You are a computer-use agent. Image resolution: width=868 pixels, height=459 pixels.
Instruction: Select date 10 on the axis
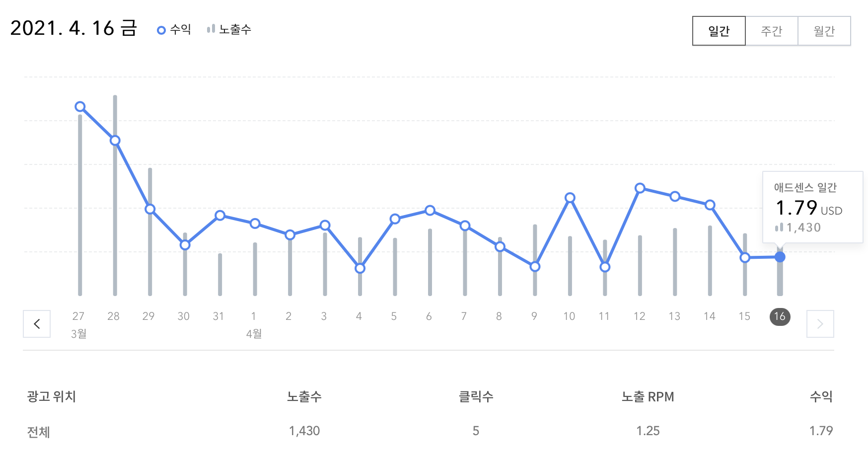569,316
